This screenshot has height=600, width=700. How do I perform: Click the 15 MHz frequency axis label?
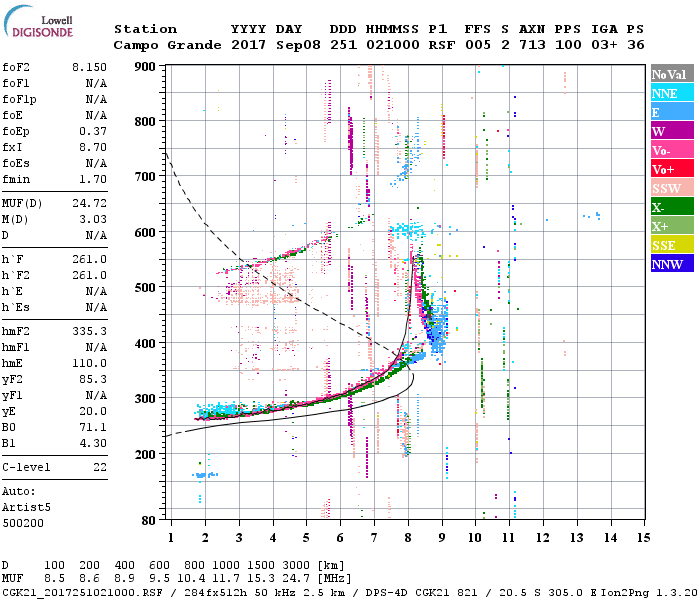click(x=643, y=538)
